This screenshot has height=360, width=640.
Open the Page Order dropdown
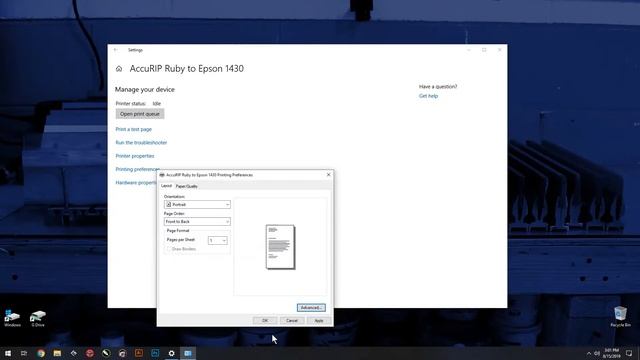pyautogui.click(x=197, y=222)
